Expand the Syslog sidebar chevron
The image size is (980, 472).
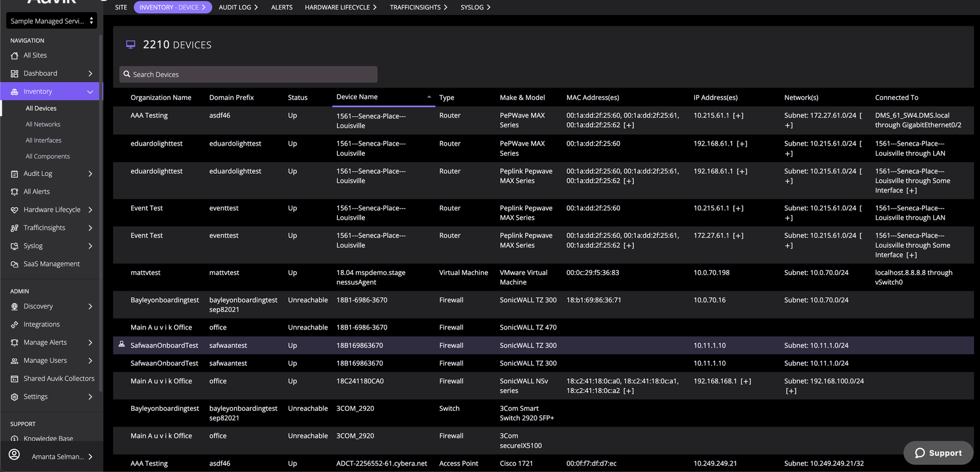[x=90, y=246]
